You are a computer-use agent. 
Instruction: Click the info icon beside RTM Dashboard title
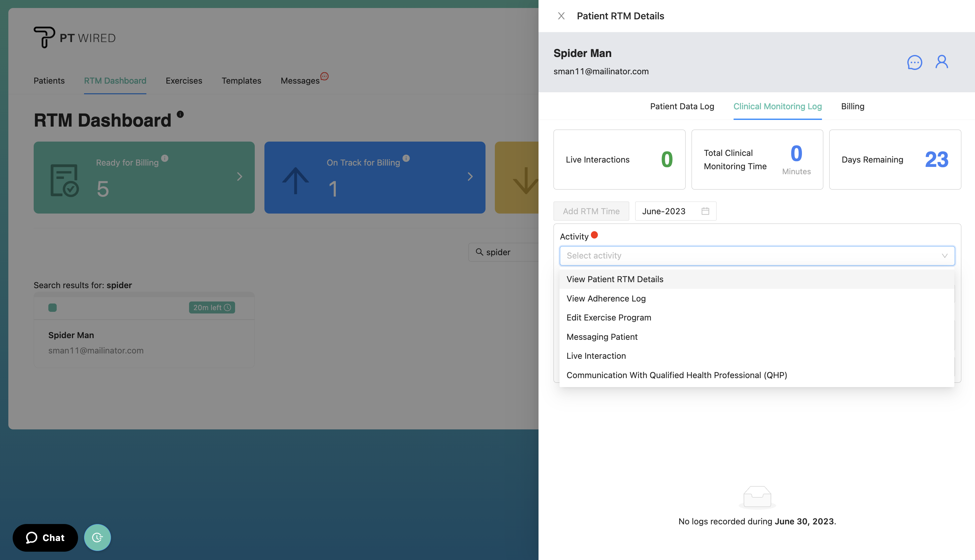pyautogui.click(x=180, y=114)
